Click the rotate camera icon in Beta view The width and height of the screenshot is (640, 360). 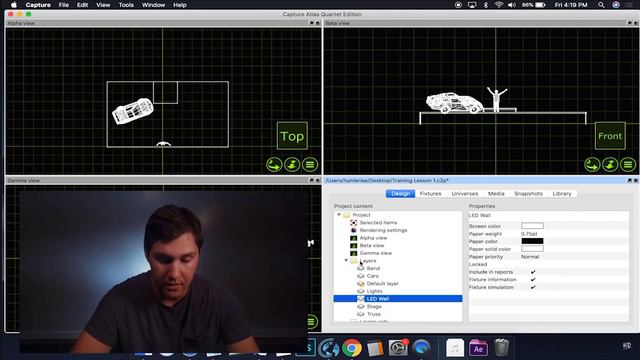click(592, 164)
